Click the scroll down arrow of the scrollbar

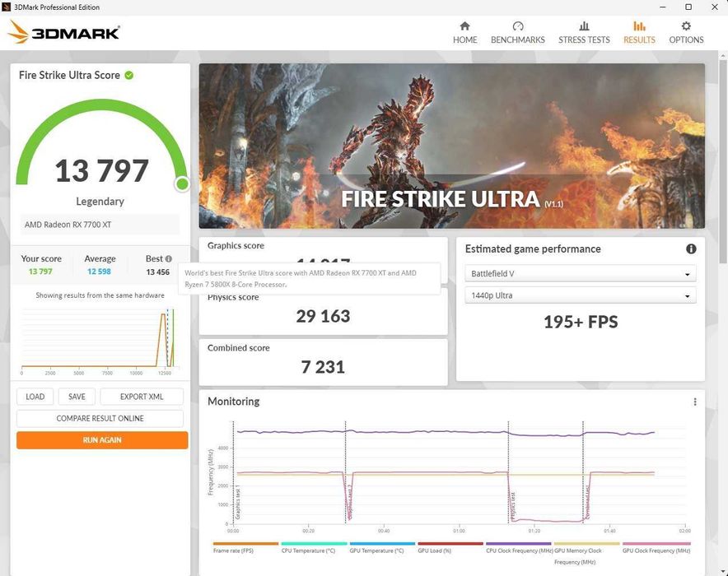723,570
